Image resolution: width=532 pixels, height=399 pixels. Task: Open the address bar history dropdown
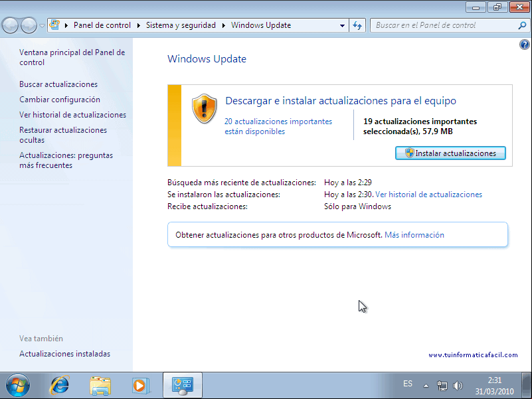pyautogui.click(x=342, y=25)
